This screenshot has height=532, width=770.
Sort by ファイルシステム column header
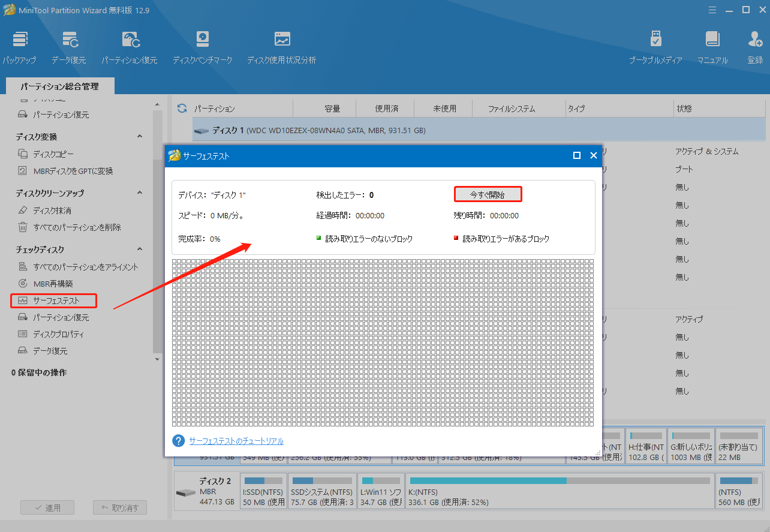[x=512, y=109]
